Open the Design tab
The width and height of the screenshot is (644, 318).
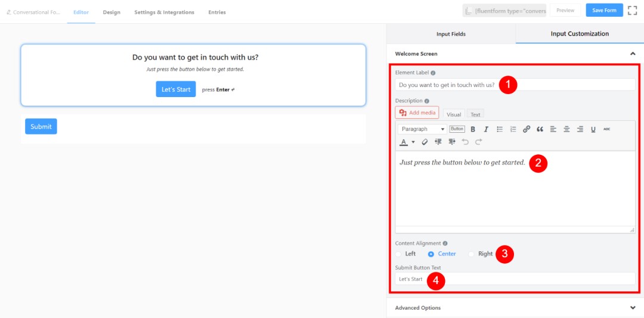pyautogui.click(x=112, y=13)
